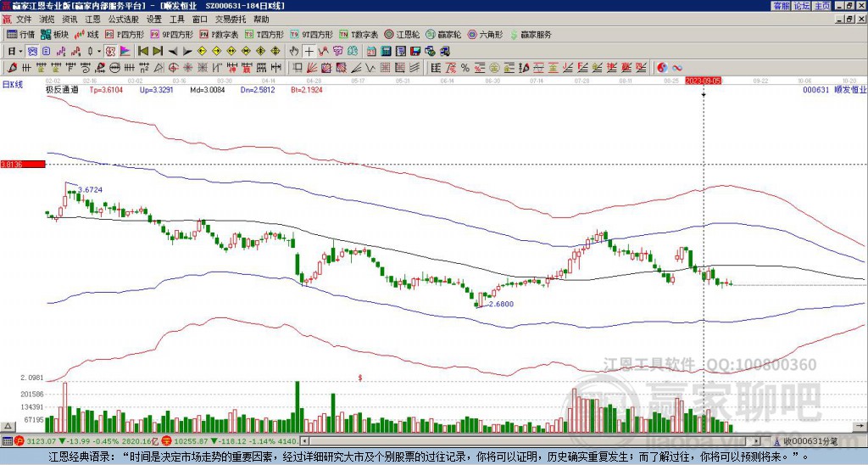The height and width of the screenshot is (465, 868).
Task: Click the 000631 顺发恒业 stock label
Action: pyautogui.click(x=834, y=89)
